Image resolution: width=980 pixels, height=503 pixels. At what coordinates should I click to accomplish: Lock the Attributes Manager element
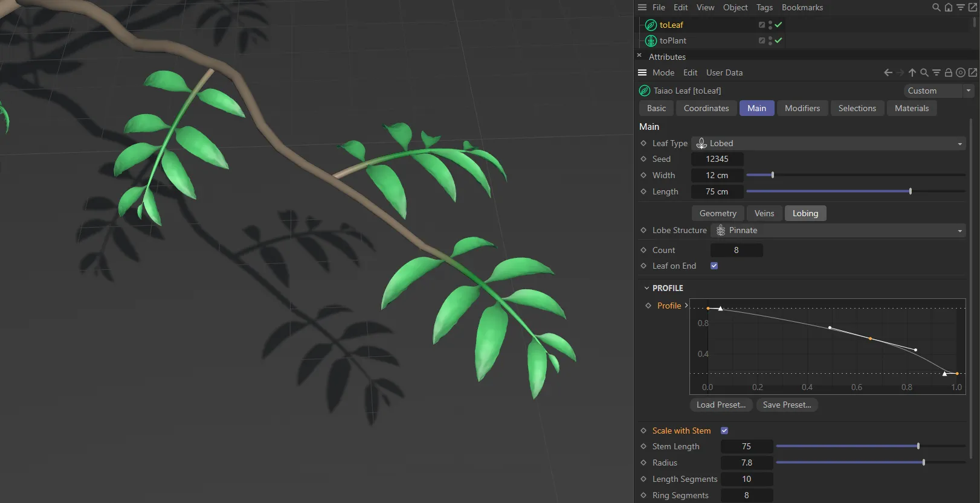(949, 72)
